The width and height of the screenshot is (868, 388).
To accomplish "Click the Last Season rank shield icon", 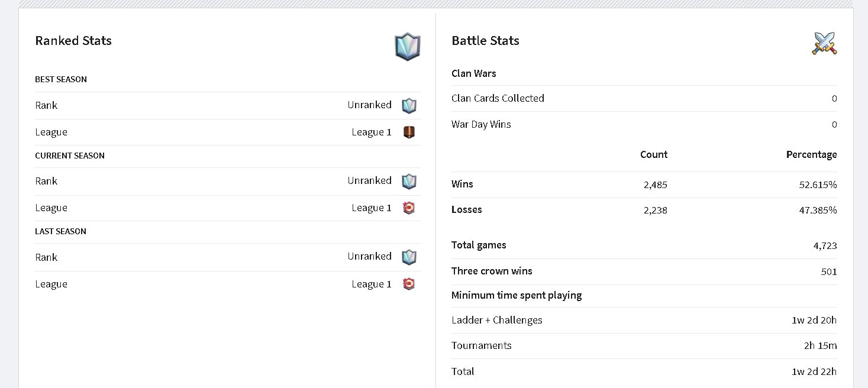I will click(409, 257).
